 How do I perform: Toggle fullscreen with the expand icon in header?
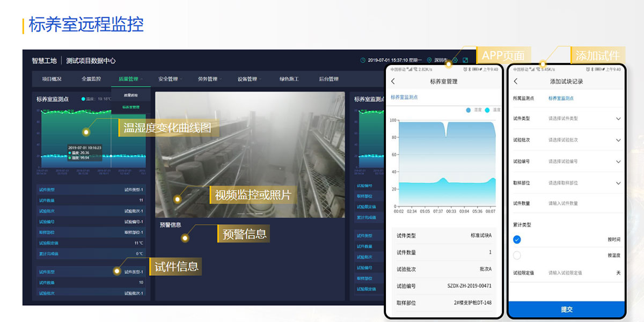tap(465, 60)
